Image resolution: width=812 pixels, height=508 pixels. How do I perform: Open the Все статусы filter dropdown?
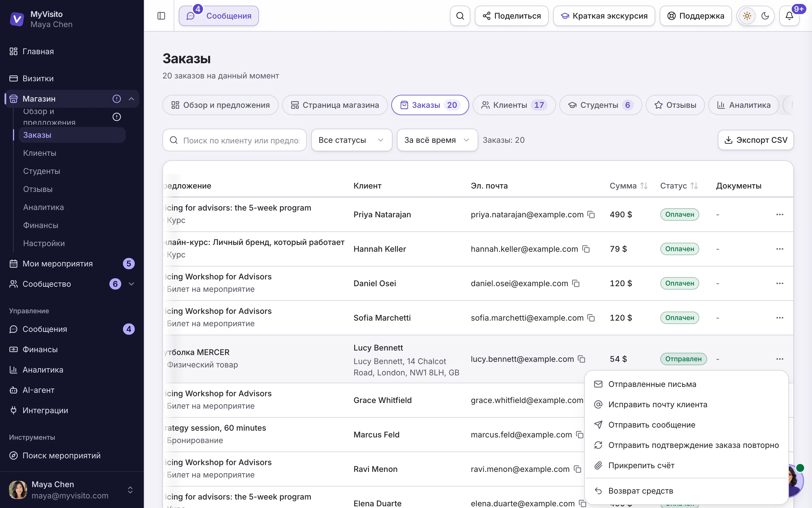(x=351, y=140)
